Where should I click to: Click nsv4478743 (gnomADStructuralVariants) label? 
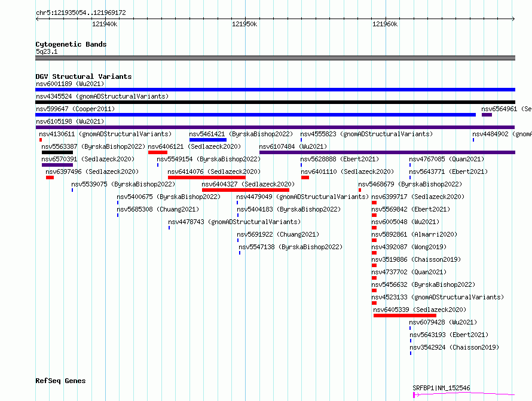(x=234, y=222)
